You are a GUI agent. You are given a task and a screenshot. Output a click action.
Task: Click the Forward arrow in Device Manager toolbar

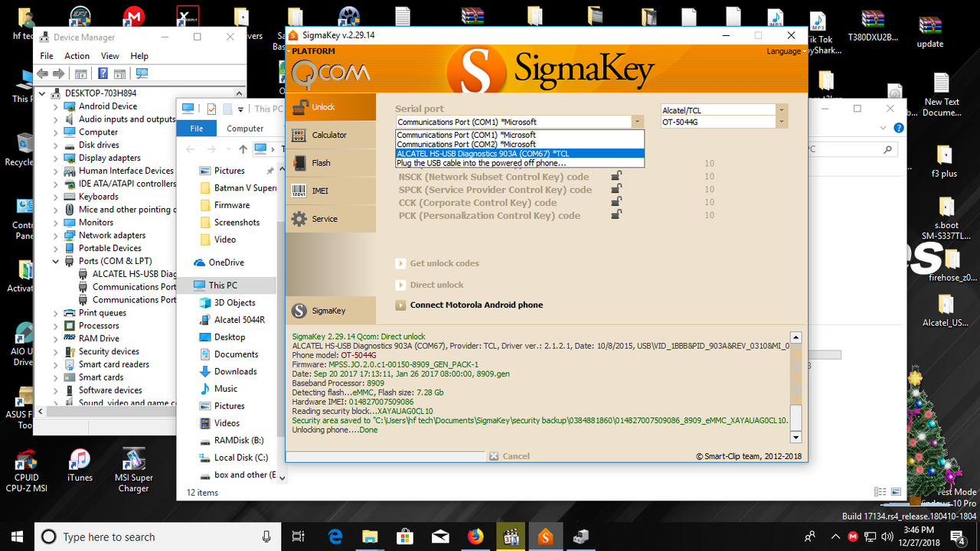[57, 73]
